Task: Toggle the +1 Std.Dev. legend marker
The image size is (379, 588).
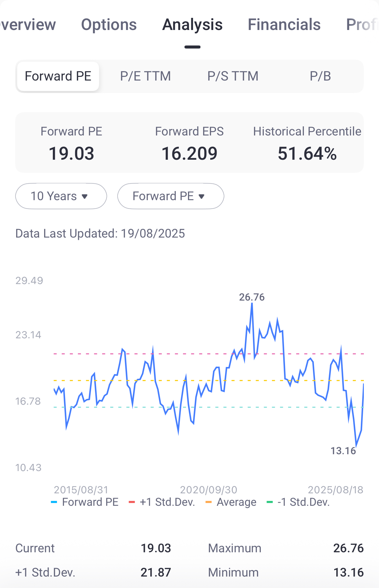Action: [x=132, y=502]
